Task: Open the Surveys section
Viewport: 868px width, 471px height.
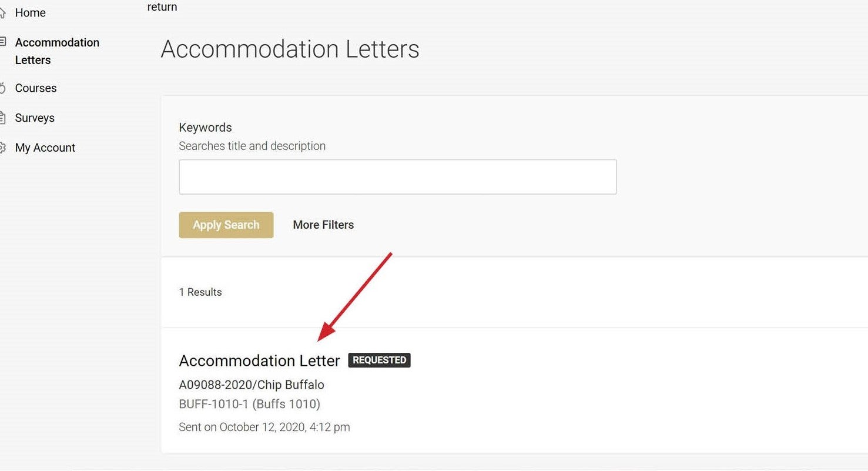Action: 35,118
